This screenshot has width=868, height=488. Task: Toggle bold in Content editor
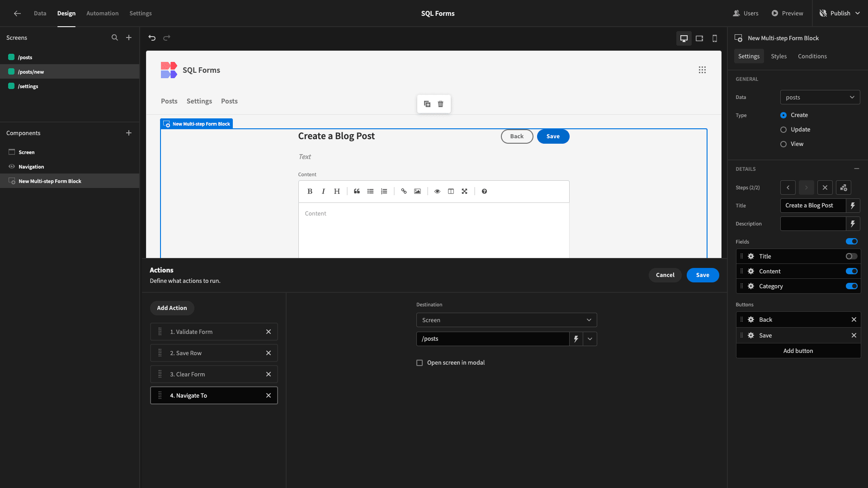tap(310, 192)
